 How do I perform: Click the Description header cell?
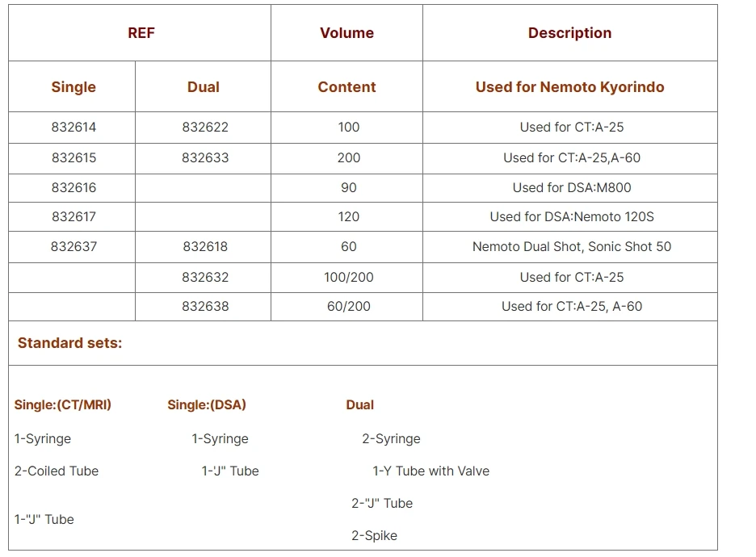tap(569, 33)
